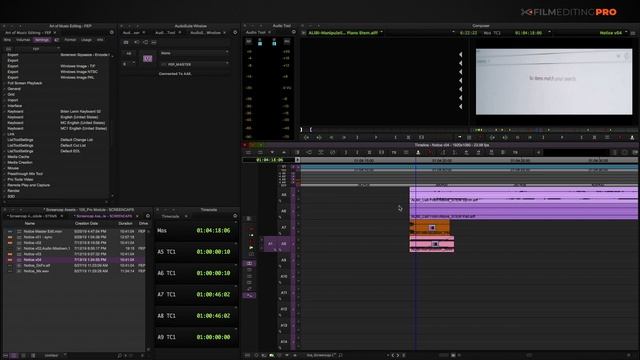640x360 pixels.
Task: Select the Notice v01 - sync row
Action: [74, 237]
